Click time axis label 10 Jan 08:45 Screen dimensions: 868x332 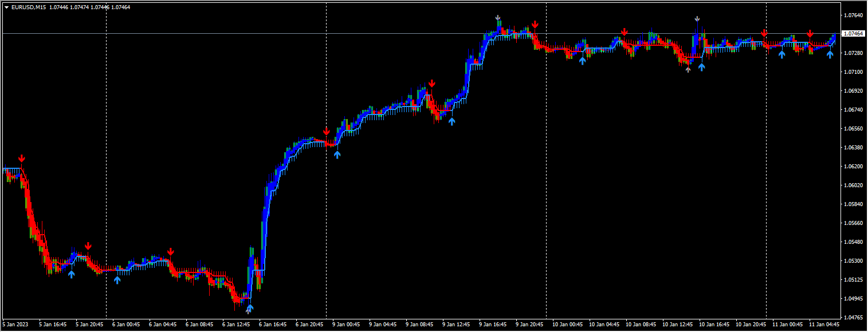pos(641,325)
